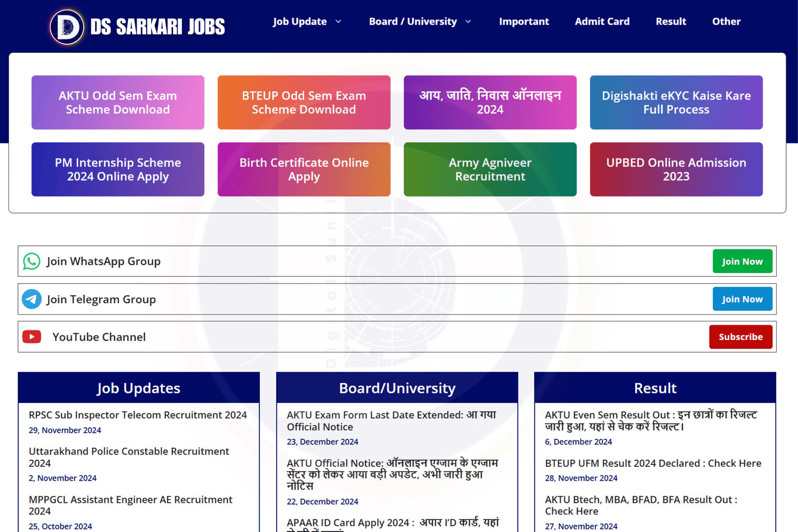Open PM Internship Scheme 2024 Online Apply
The image size is (798, 532).
[118, 170]
